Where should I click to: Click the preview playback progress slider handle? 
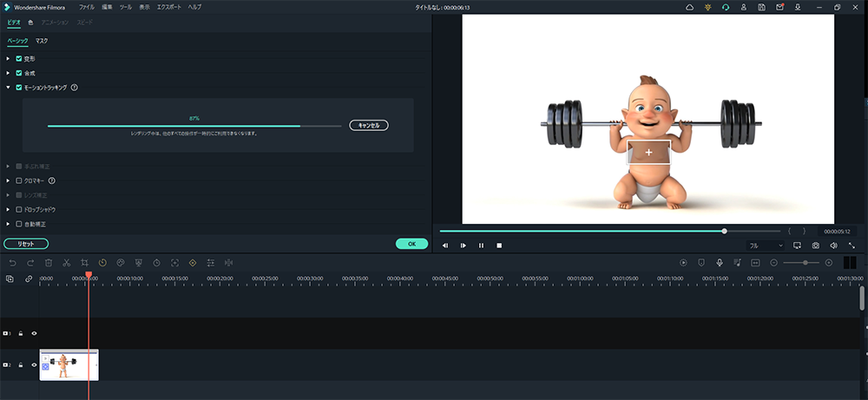click(x=725, y=231)
